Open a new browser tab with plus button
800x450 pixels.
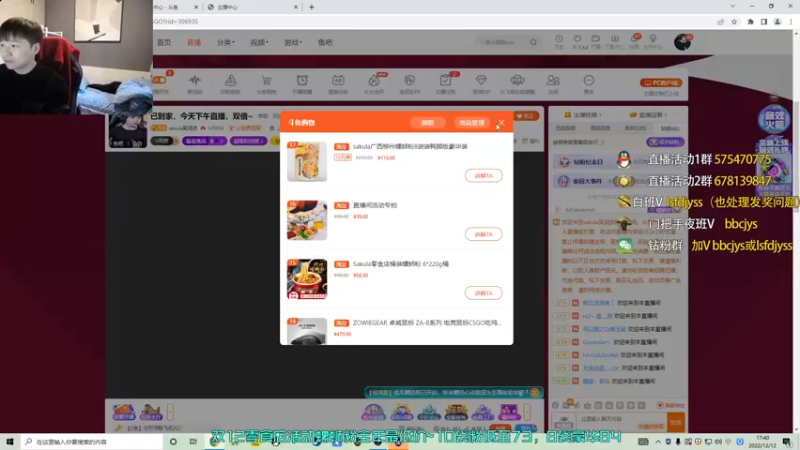coord(311,7)
